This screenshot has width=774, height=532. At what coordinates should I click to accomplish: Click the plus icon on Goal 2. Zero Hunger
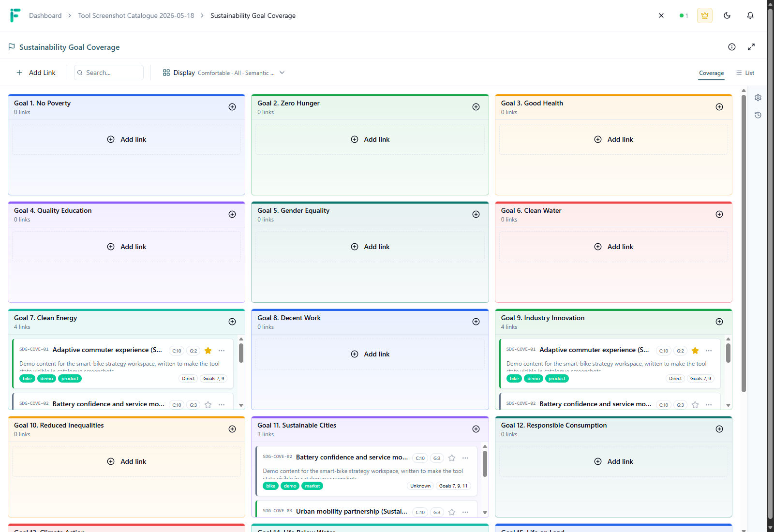point(476,107)
